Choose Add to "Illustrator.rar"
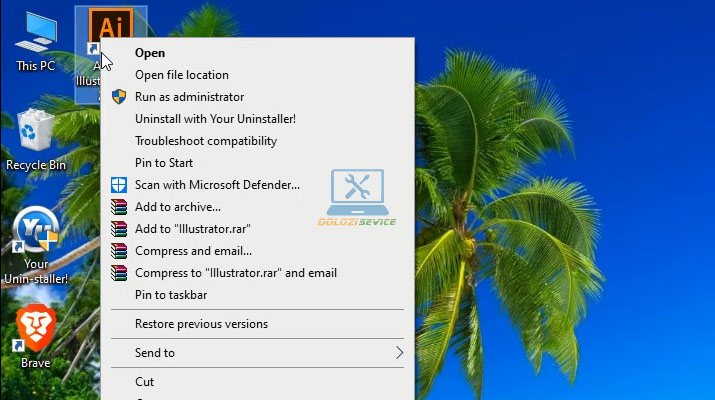Screen dimensions: 715x400 point(192,229)
